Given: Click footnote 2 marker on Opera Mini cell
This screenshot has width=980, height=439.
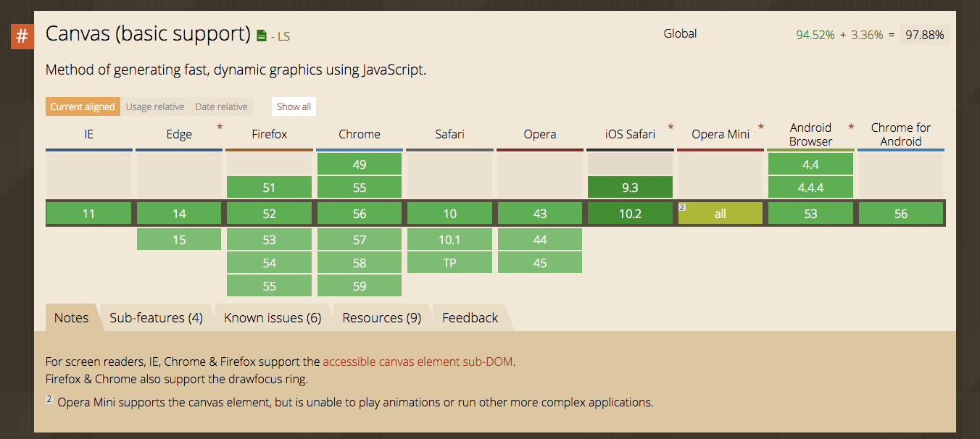Looking at the screenshot, I should point(682,206).
